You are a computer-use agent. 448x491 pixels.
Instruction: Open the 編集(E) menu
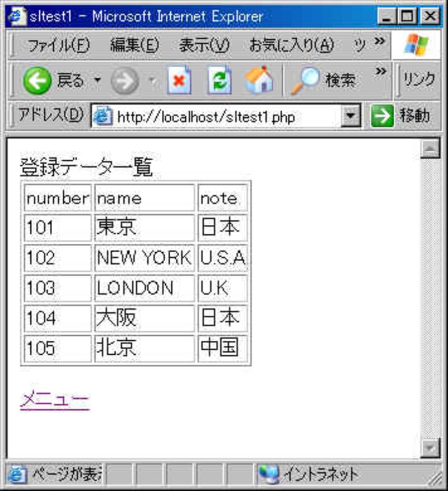click(134, 45)
